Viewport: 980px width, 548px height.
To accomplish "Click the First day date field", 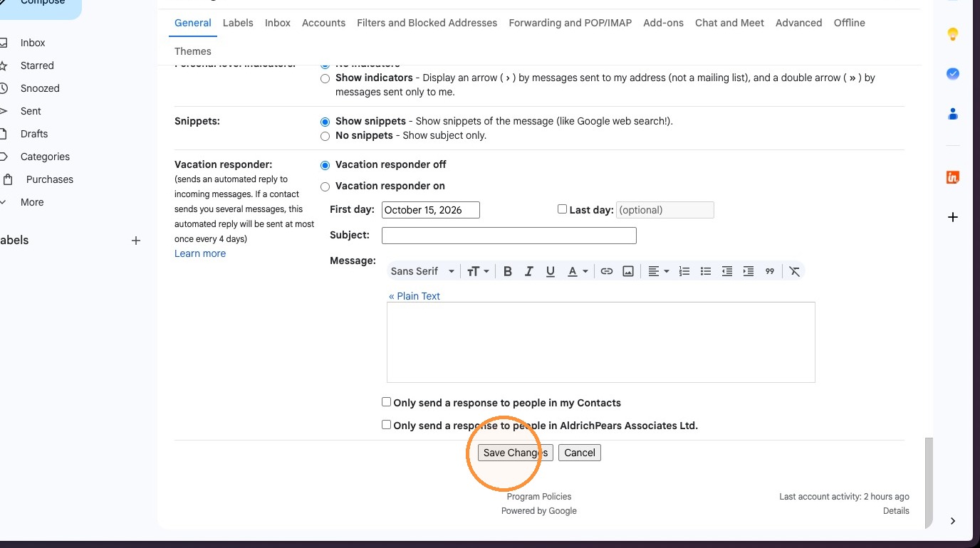I will 431,210.
